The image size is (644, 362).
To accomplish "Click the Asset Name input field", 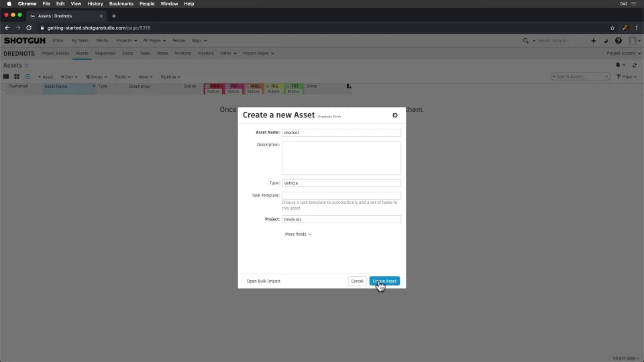I will point(341,133).
